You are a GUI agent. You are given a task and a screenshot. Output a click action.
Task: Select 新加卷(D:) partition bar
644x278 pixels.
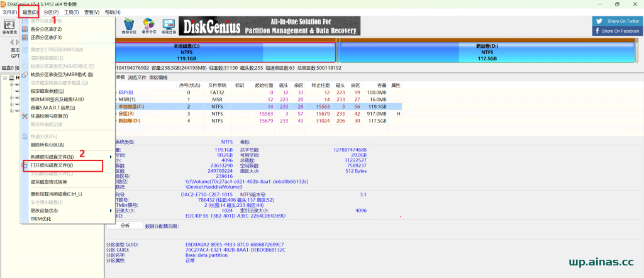click(x=489, y=52)
